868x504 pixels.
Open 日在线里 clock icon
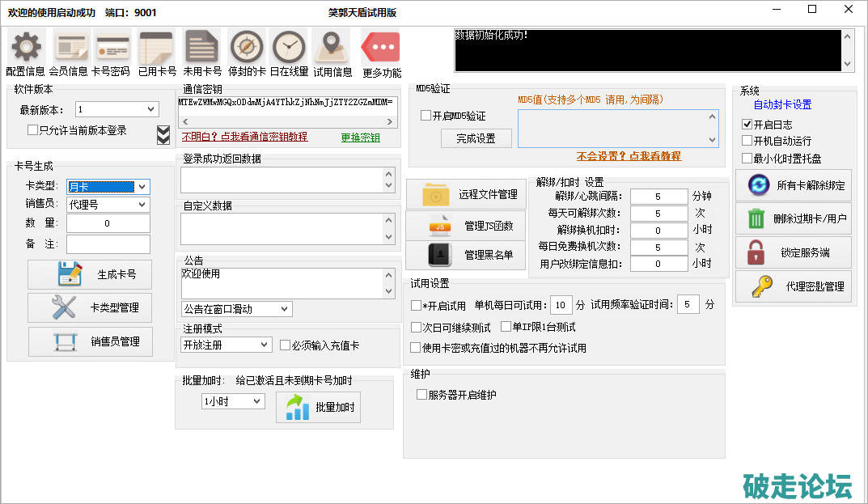tap(289, 48)
